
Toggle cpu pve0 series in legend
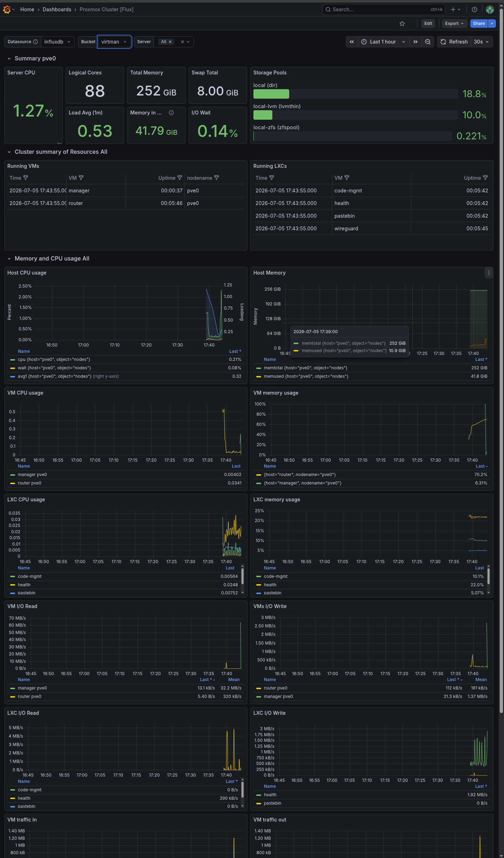pos(54,359)
